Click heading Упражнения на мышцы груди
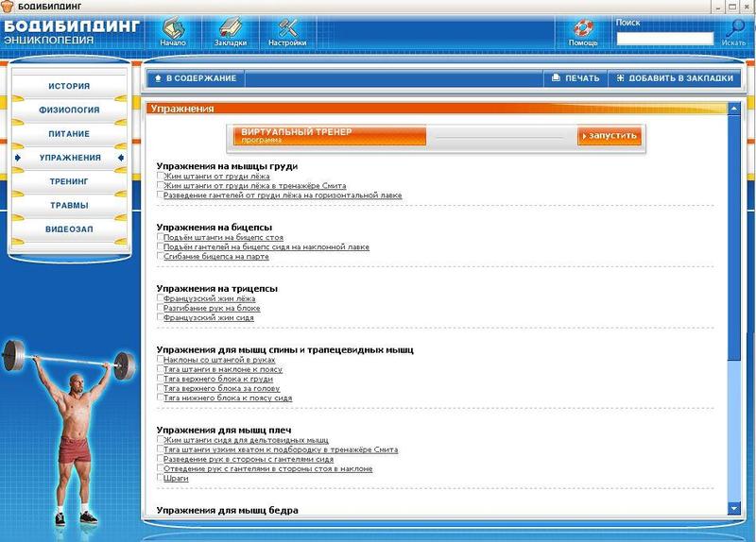 click(227, 166)
